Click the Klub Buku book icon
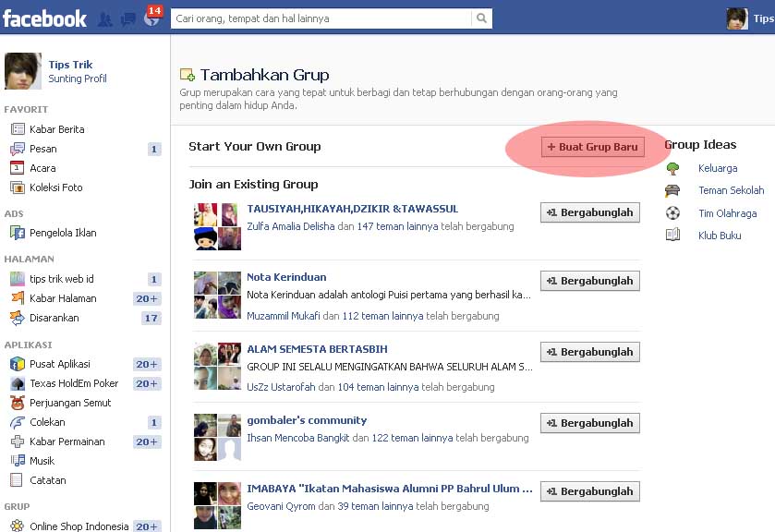Screen dimensions: 775x532 672,235
